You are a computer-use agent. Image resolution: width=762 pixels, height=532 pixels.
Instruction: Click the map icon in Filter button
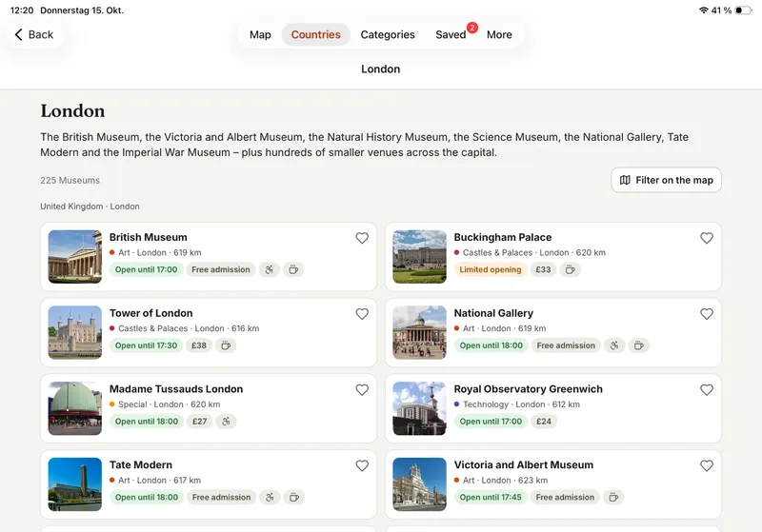coord(625,180)
